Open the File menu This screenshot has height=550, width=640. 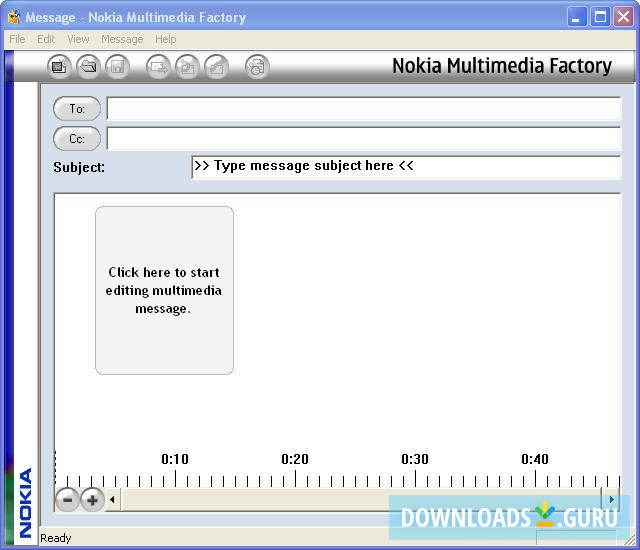pos(17,39)
